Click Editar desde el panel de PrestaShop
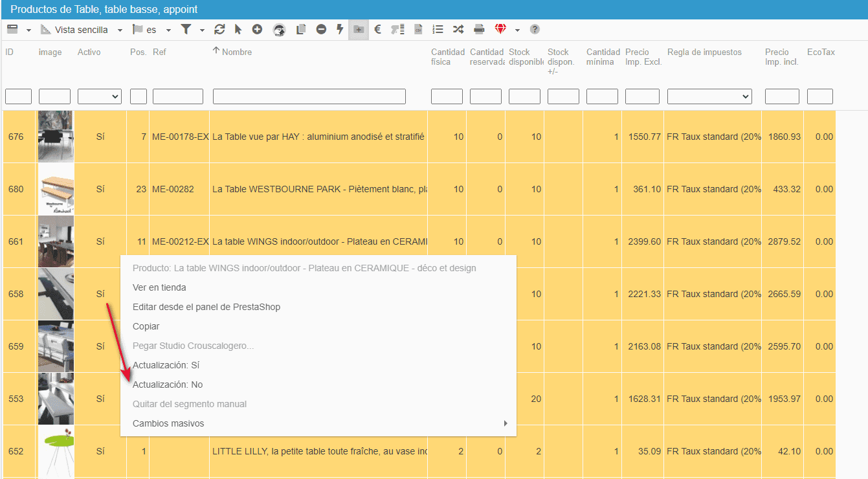 (x=206, y=307)
